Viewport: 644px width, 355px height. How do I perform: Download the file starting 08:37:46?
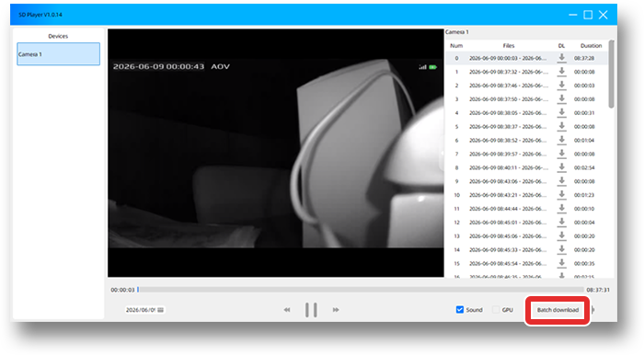pos(561,86)
